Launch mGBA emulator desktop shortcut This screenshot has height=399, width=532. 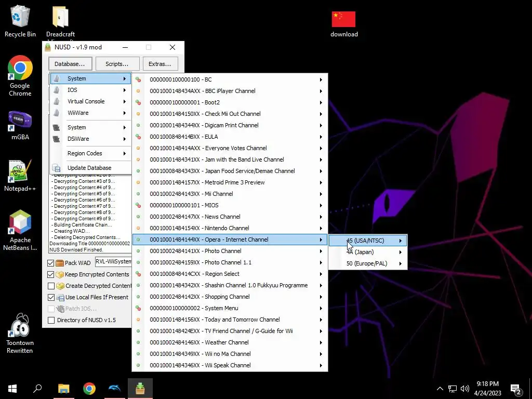tap(20, 125)
